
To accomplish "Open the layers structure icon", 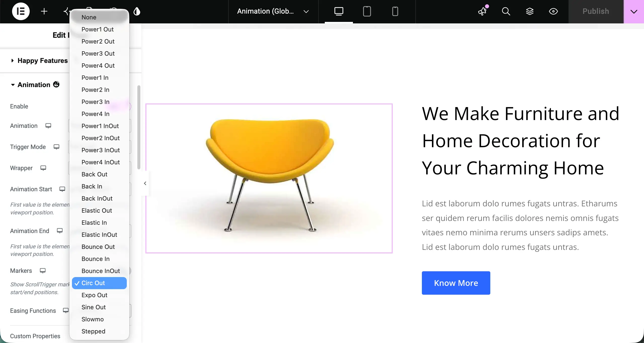I will (530, 11).
